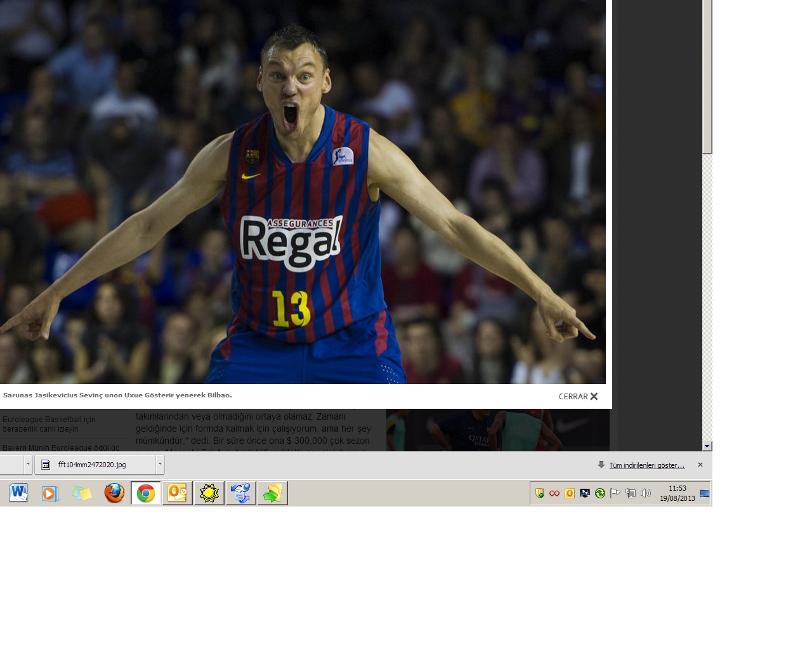This screenshot has width=812, height=650.
Task: Open the clock showing 11:53 in the tray
Action: click(x=677, y=493)
